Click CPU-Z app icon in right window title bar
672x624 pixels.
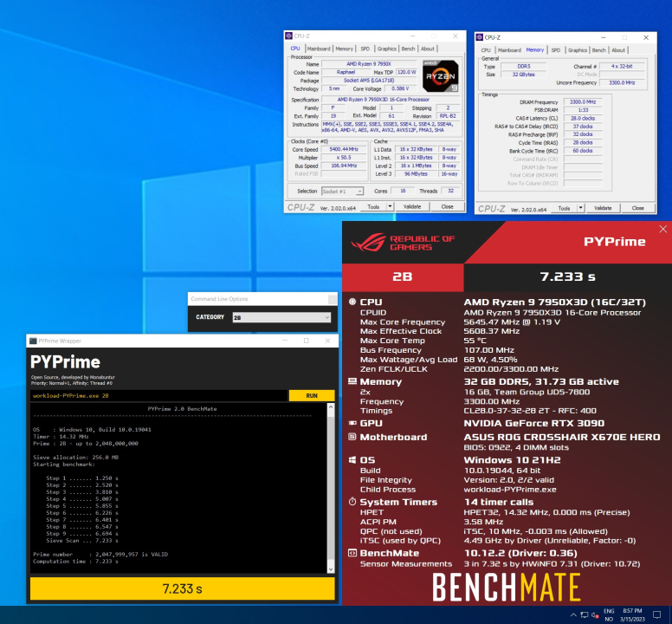click(x=480, y=37)
